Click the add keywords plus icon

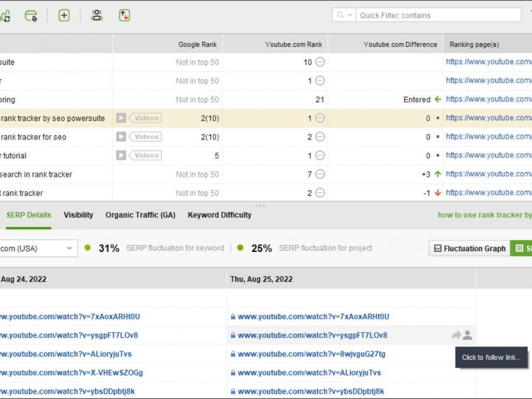(64, 16)
